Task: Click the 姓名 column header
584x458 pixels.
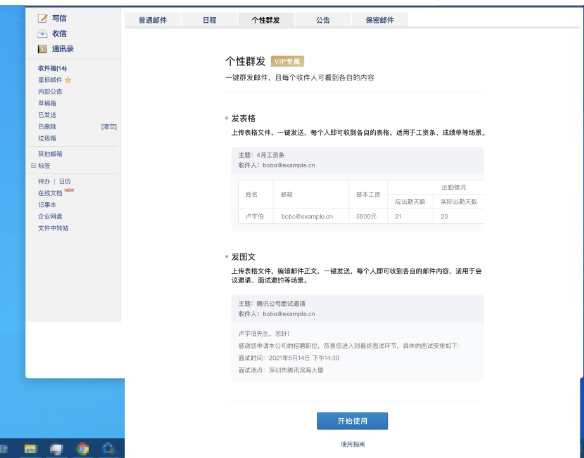Action: 251,194
